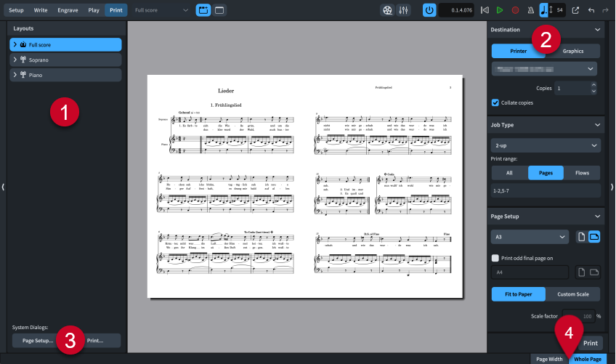Click the undo arrow
The height and width of the screenshot is (364, 616).
pyautogui.click(x=591, y=10)
